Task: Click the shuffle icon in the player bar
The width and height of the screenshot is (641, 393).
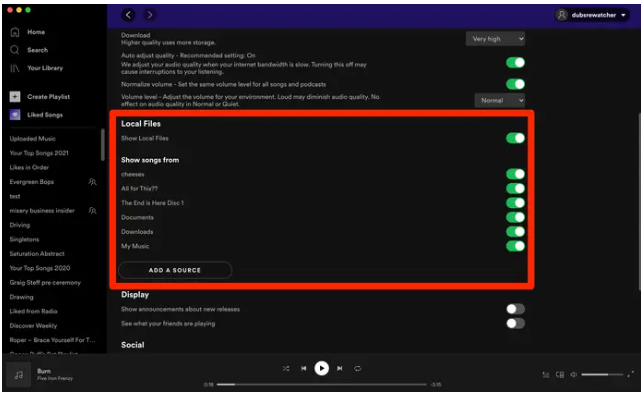Action: pos(286,368)
